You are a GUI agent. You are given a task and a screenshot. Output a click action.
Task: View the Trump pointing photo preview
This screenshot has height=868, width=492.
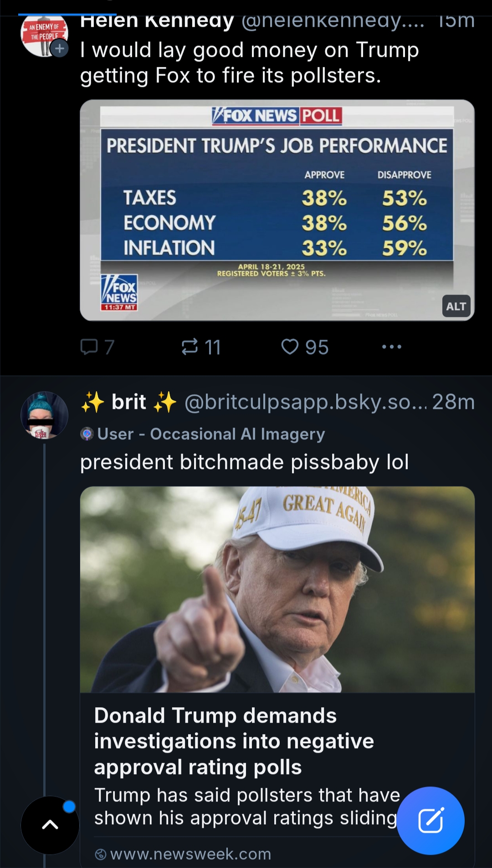[x=277, y=589]
